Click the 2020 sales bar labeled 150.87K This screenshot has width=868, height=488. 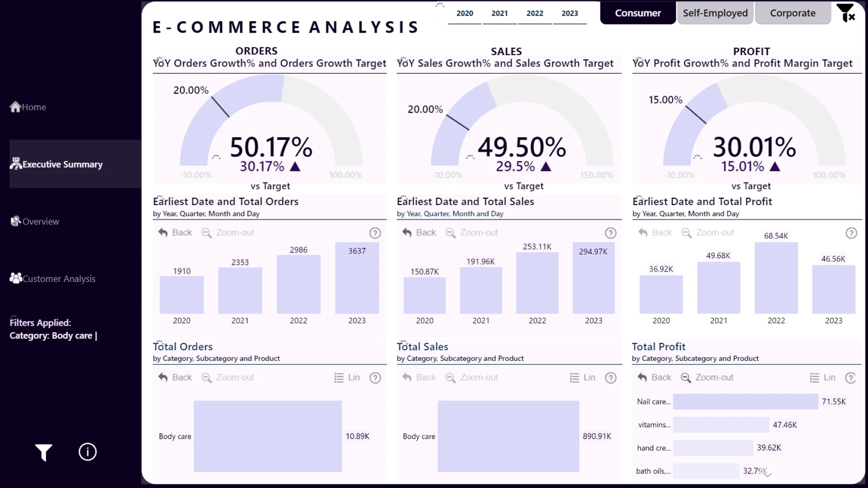point(425,295)
